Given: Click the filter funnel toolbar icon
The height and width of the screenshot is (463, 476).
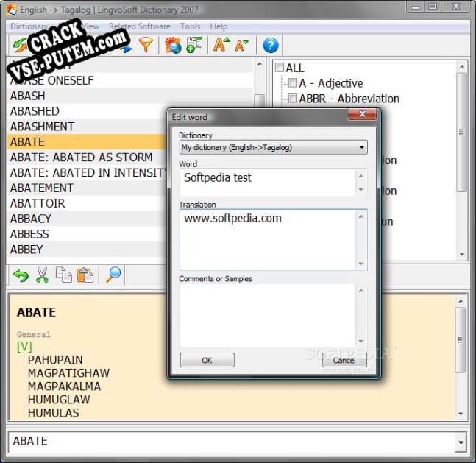Looking at the screenshot, I should click(x=146, y=45).
